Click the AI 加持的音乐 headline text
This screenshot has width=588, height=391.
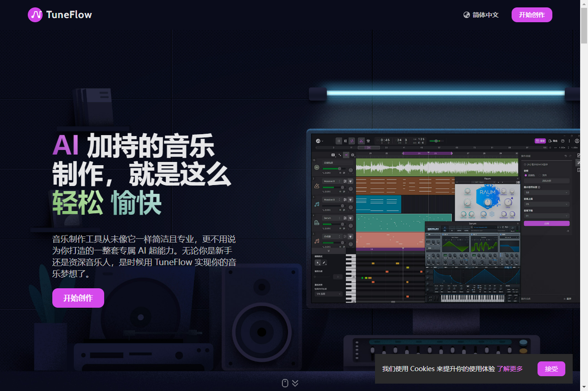click(133, 145)
